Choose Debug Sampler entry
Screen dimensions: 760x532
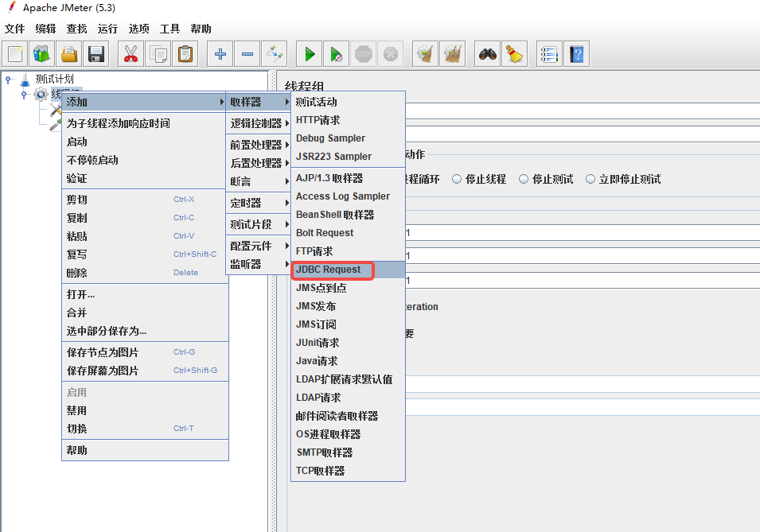pyautogui.click(x=348, y=138)
